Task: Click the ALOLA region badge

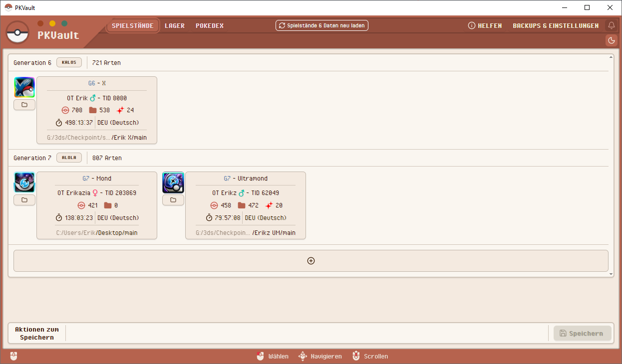Action: 69,158
